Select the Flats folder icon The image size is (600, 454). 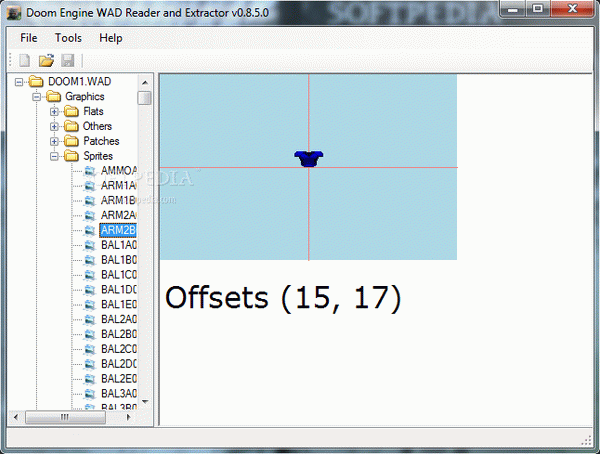click(x=72, y=111)
